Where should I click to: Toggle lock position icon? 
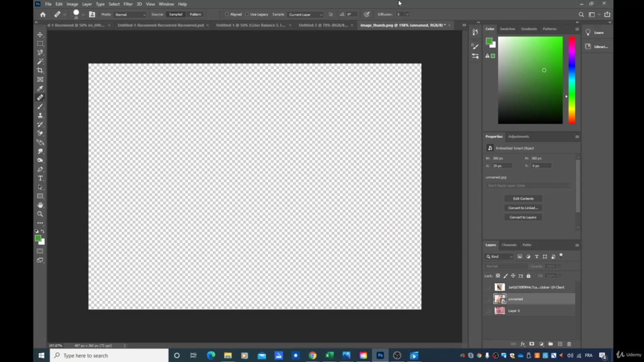pos(513,276)
